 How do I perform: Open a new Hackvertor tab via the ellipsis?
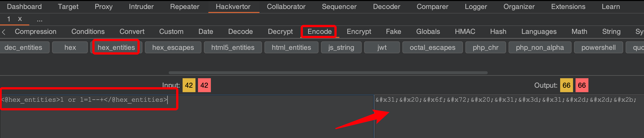pos(39,19)
